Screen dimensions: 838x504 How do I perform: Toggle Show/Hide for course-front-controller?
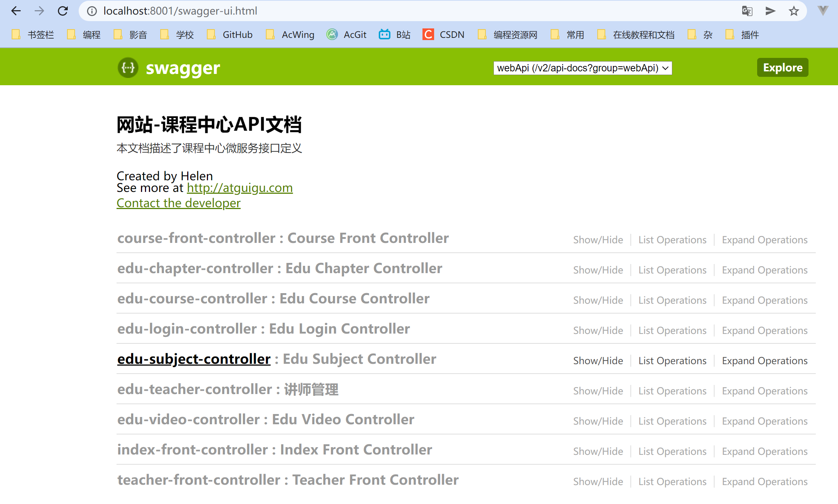598,240
